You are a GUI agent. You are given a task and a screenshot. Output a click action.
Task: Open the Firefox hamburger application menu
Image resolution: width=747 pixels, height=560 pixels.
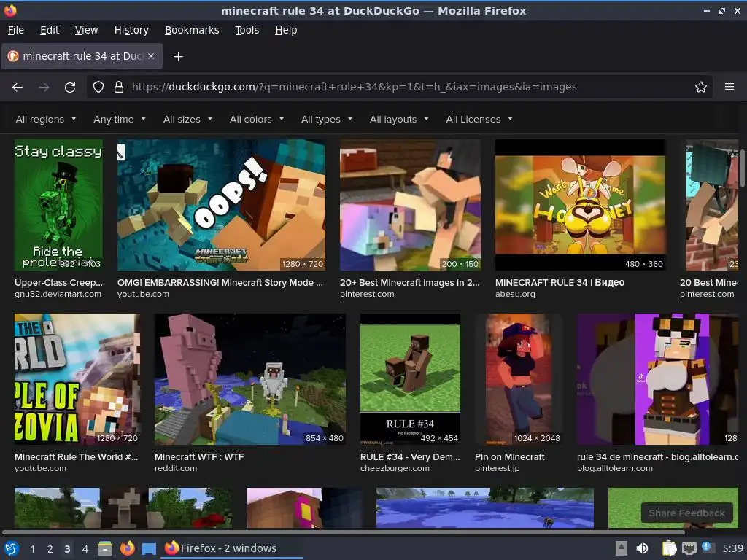click(729, 87)
